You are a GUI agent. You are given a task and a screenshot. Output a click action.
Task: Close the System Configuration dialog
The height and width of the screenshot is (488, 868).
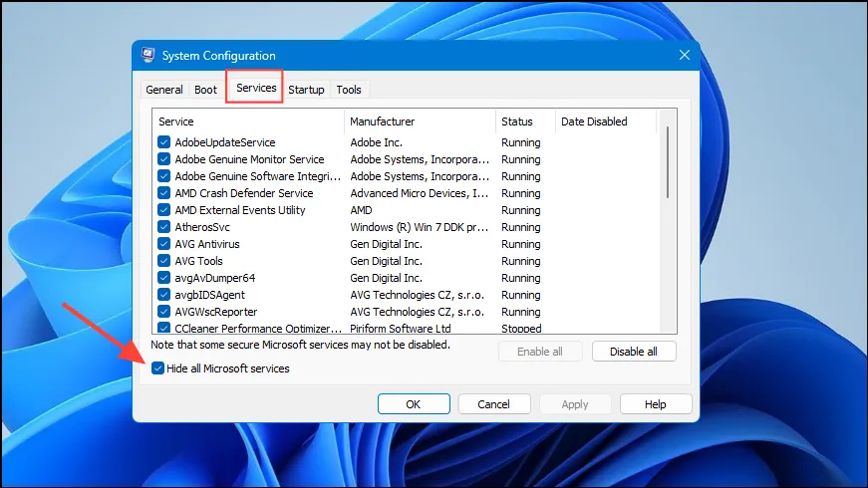pyautogui.click(x=685, y=55)
